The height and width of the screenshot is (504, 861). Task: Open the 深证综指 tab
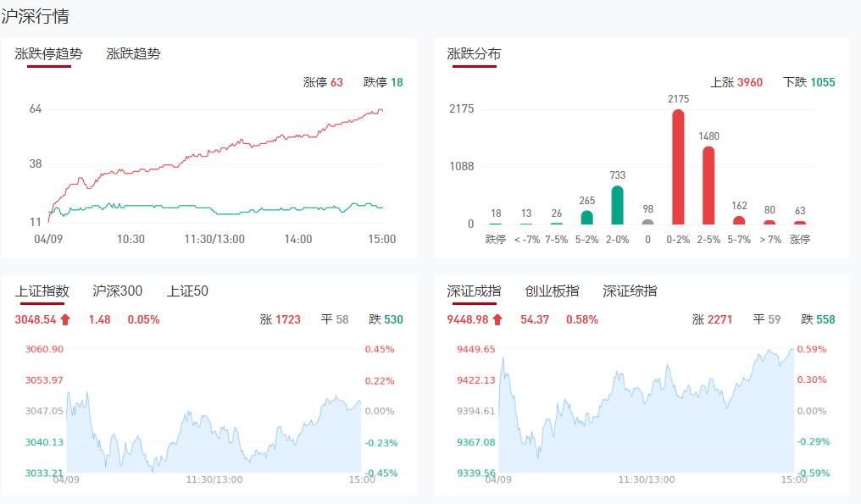pyautogui.click(x=630, y=291)
